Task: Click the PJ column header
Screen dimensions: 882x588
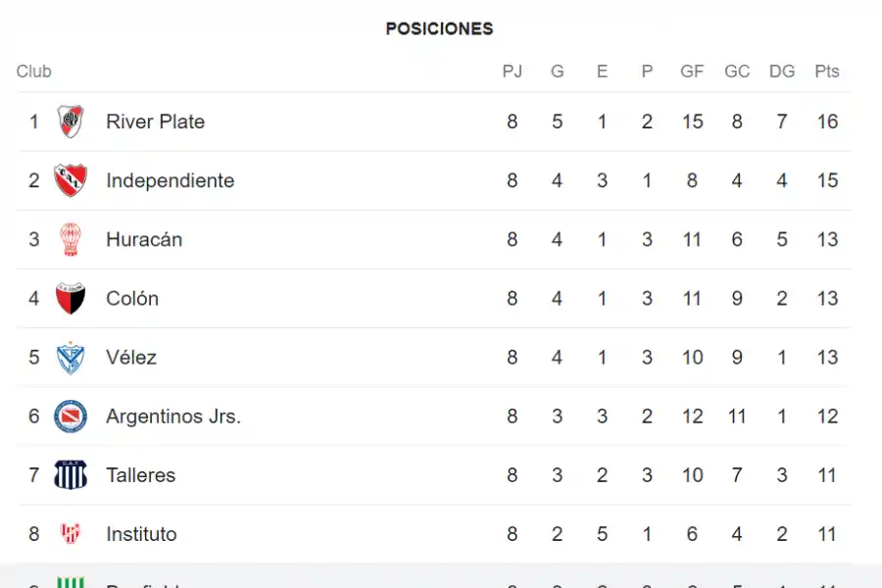Action: click(512, 72)
